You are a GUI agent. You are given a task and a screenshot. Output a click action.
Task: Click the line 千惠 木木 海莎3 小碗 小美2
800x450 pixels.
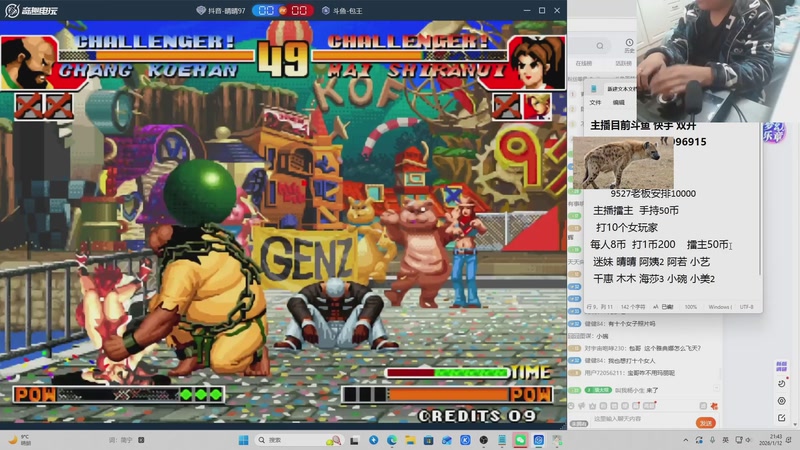[654, 279]
